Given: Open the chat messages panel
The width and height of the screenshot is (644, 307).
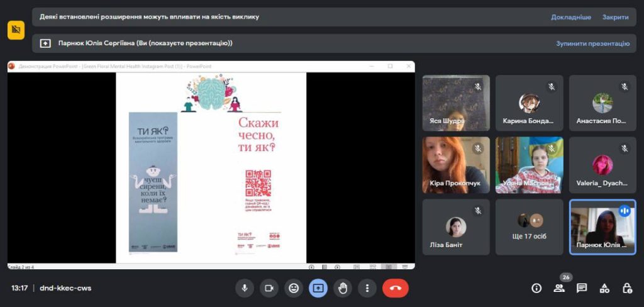Looking at the screenshot, I should pyautogui.click(x=582, y=288).
